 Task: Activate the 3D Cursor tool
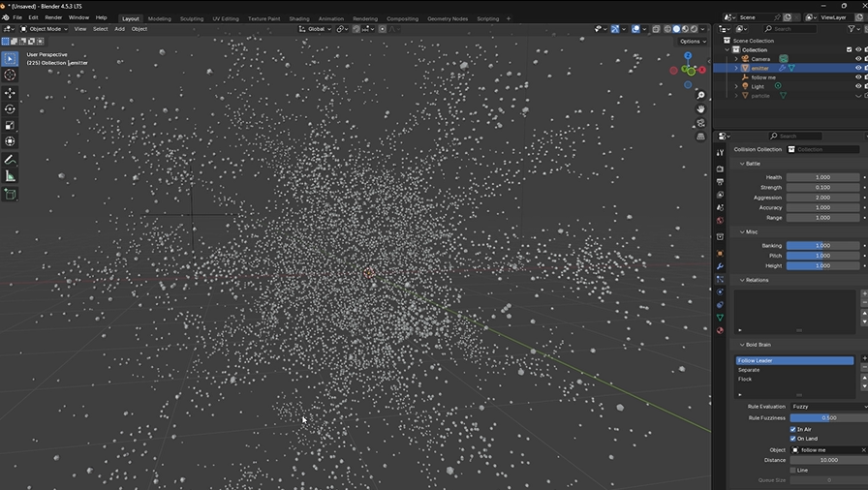[x=10, y=75]
